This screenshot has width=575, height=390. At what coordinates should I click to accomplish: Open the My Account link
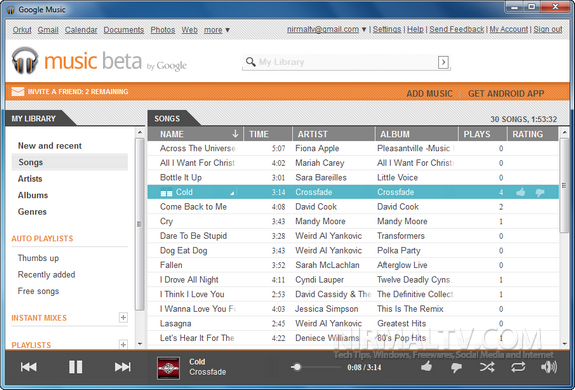508,29
